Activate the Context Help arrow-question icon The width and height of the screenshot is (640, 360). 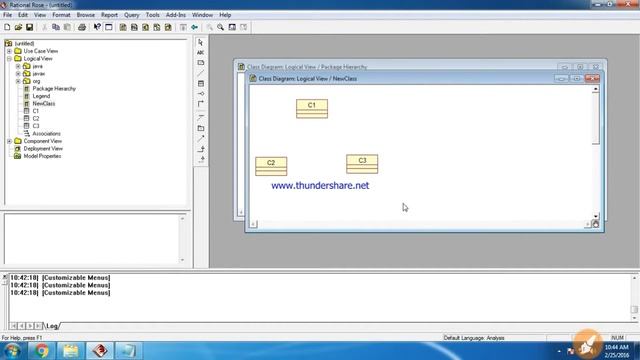[97, 27]
